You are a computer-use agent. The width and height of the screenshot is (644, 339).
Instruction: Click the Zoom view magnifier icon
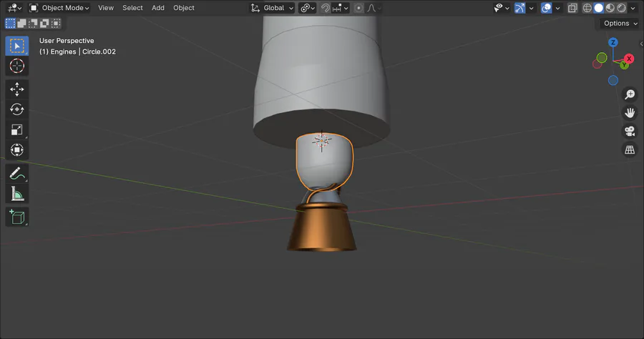(x=630, y=94)
